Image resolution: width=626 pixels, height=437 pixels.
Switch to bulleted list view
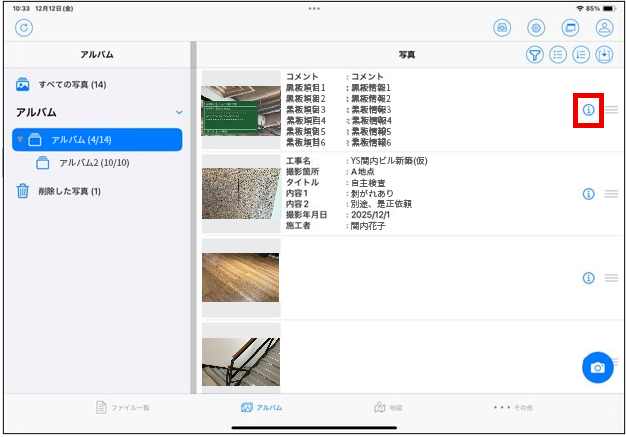click(x=559, y=55)
